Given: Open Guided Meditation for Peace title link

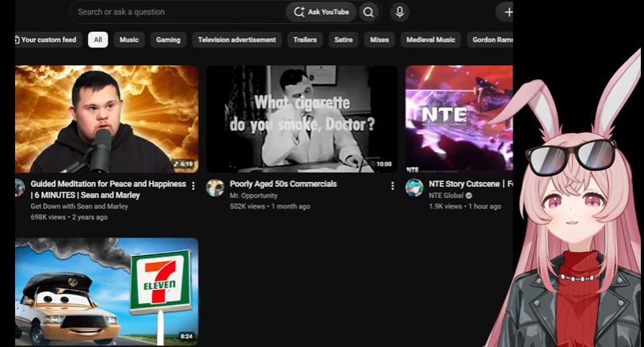Looking at the screenshot, I should 109,189.
